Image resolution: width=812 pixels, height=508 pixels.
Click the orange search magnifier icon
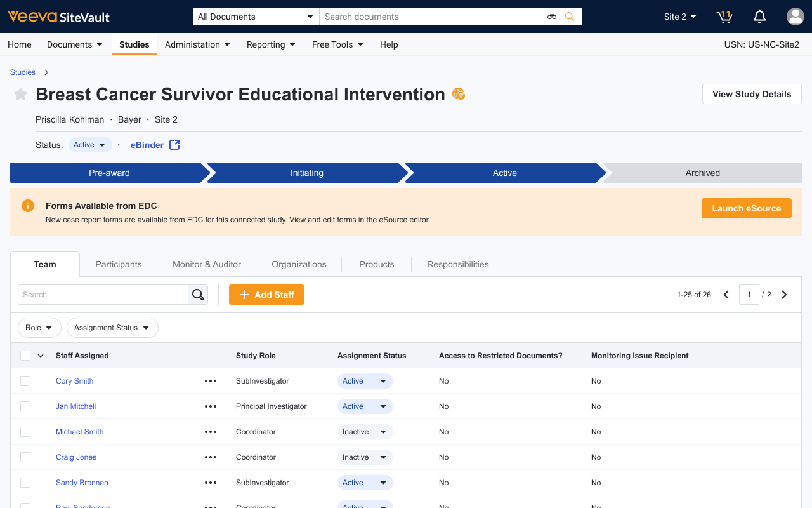pyautogui.click(x=570, y=17)
